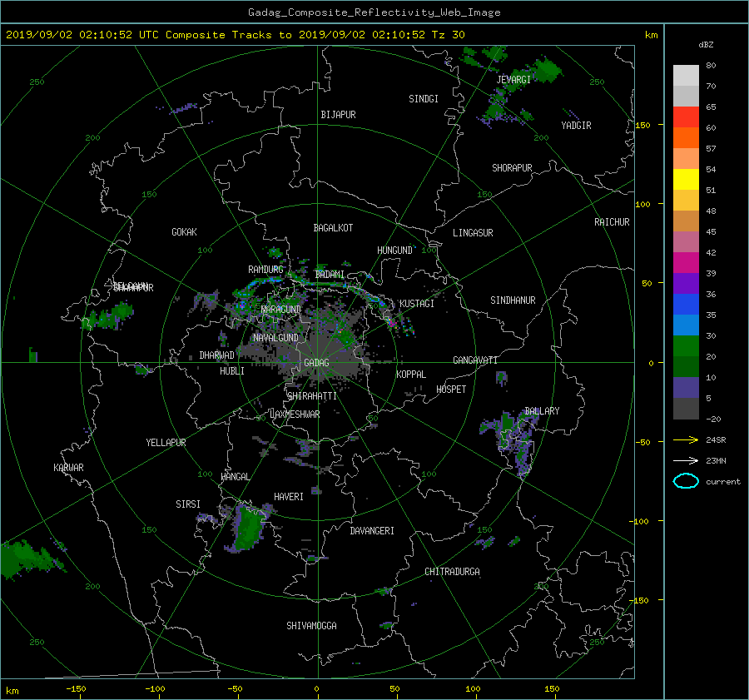This screenshot has height=700, width=749.
Task: Click the cyan current-track ellipse icon
Action: pos(686,481)
